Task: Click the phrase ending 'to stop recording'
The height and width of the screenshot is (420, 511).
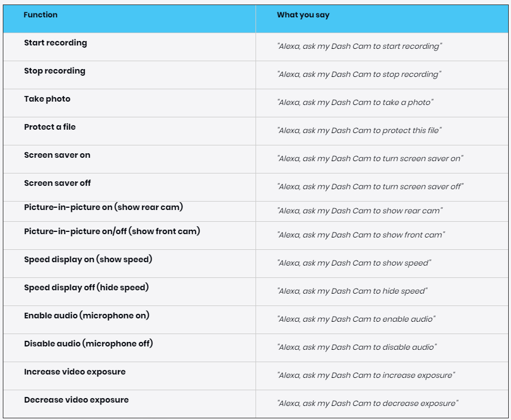Action: (359, 74)
